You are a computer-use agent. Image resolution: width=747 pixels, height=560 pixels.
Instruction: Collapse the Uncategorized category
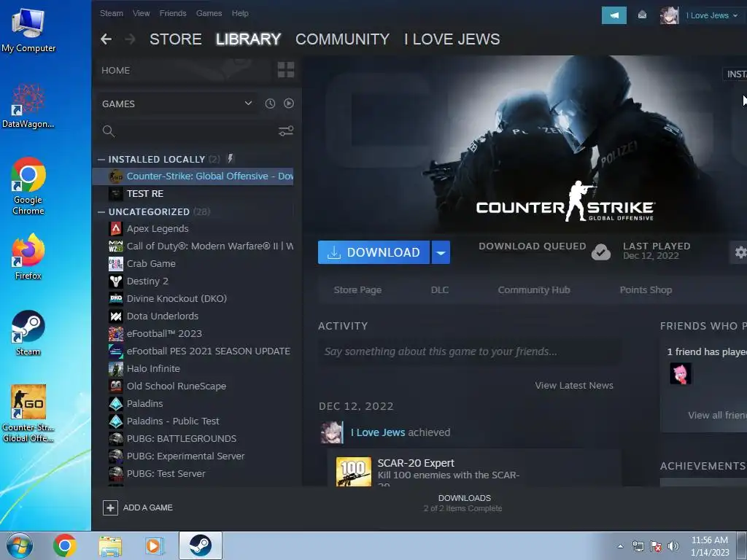(101, 211)
